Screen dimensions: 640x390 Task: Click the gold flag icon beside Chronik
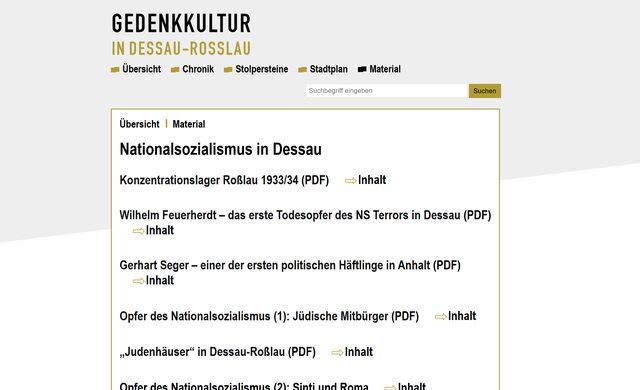[x=175, y=70]
